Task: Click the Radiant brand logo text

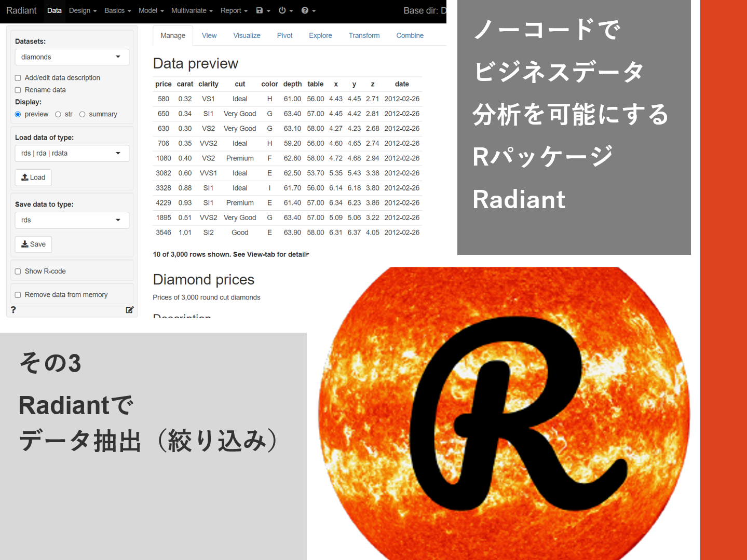Action: click(x=21, y=10)
